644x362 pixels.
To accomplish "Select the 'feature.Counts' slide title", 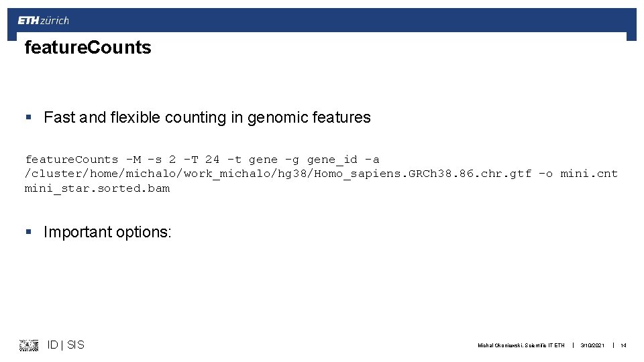I will coord(88,48).
